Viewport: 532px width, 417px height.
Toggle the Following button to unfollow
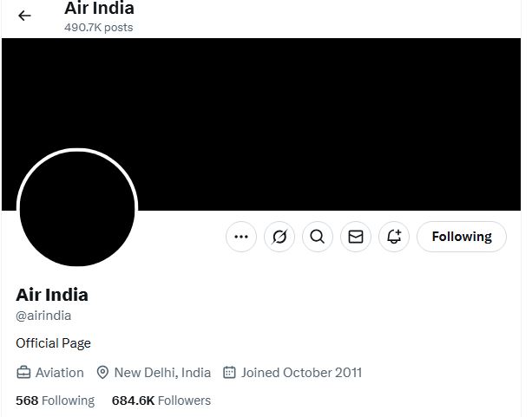pyautogui.click(x=461, y=237)
